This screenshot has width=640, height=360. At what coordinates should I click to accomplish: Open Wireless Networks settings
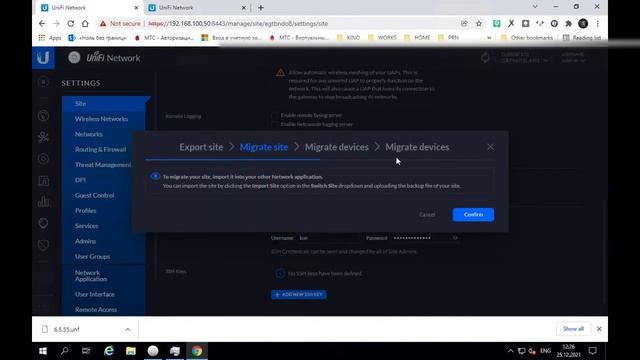(101, 119)
